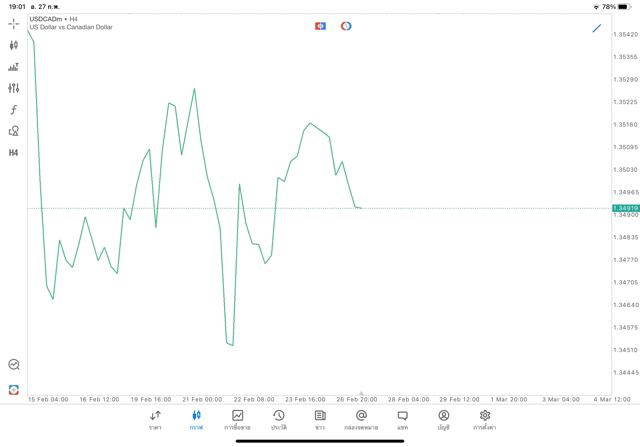Select the blue trendline drawing tool

point(597,28)
